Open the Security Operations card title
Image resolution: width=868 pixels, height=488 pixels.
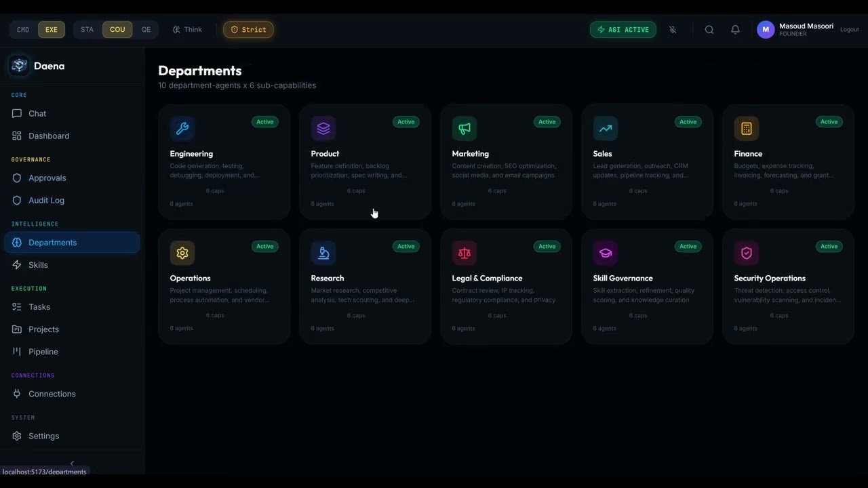tap(770, 279)
